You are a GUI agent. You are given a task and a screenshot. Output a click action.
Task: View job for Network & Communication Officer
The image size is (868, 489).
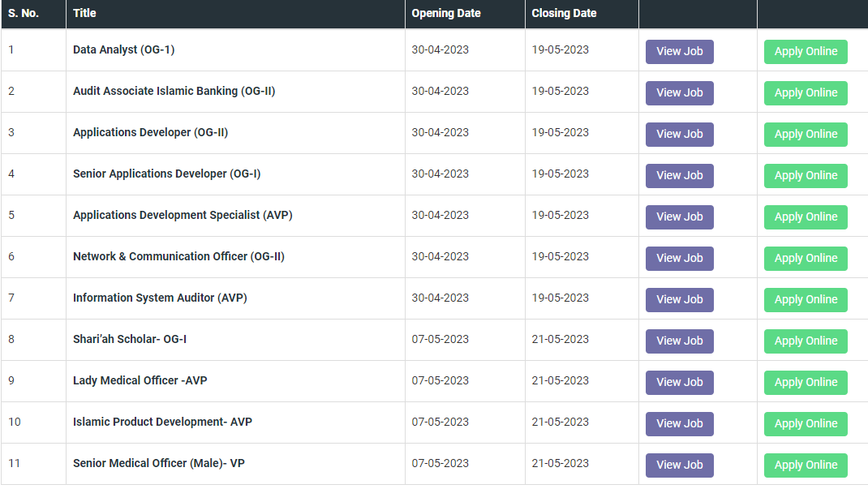[679, 259]
